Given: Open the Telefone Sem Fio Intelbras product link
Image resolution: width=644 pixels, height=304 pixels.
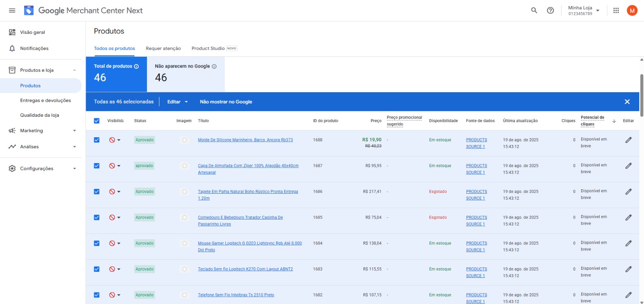Looking at the screenshot, I should coord(236,295).
